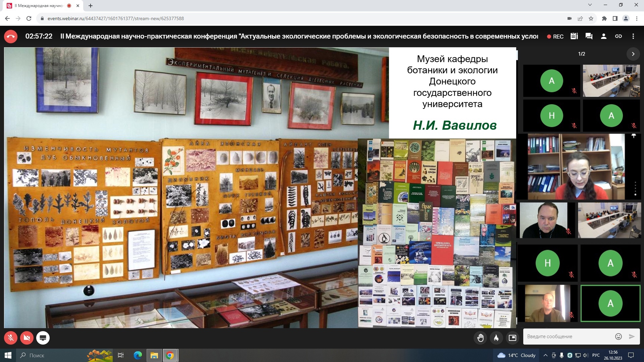Viewport: 644px width, 362px height.
Task: Open the ESET antivirus tray icon
Action: pos(570,355)
